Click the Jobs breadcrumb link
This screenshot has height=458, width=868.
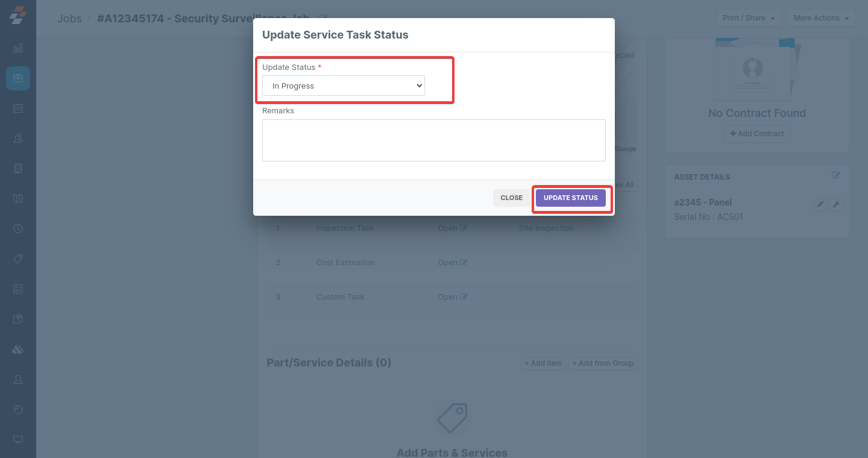coord(69,18)
